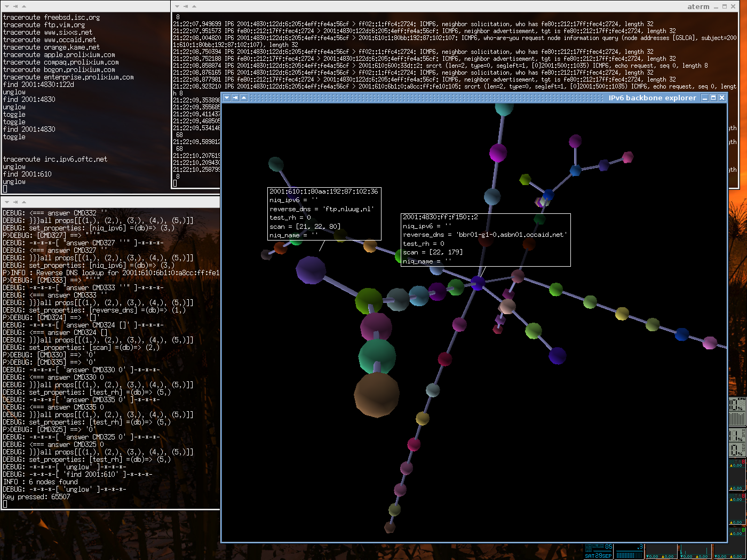747x560 pixels.
Task: Open window menu arrow of traceroute terminal
Action: [7, 6]
